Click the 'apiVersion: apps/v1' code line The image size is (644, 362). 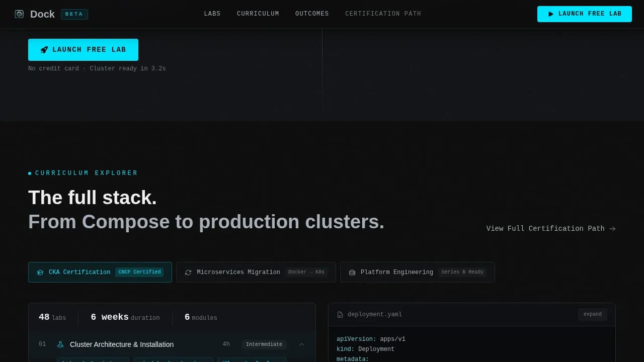point(371,339)
